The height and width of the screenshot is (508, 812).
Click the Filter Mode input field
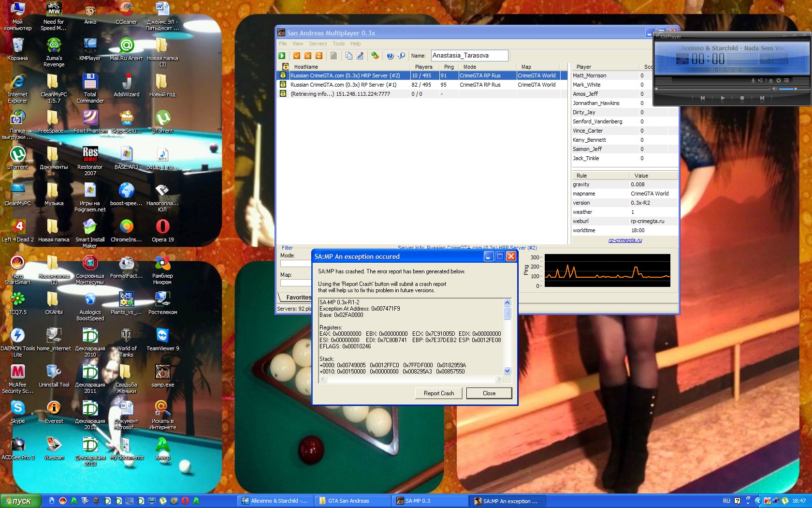tap(296, 264)
